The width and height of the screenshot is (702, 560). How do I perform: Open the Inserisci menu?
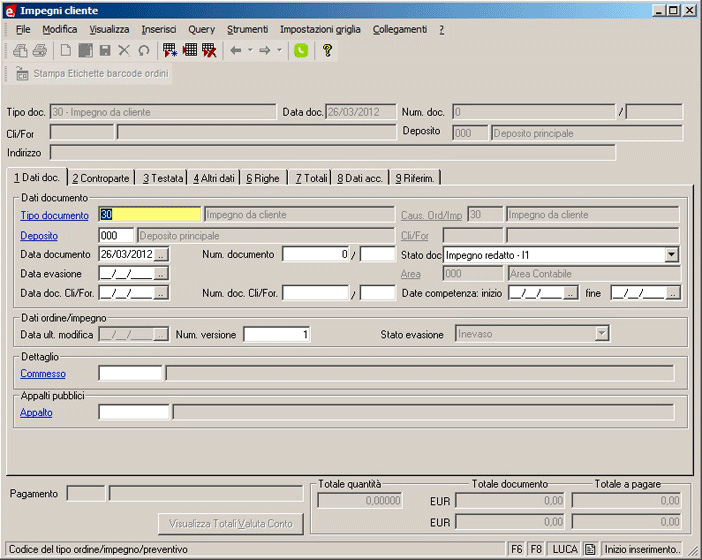[159, 30]
